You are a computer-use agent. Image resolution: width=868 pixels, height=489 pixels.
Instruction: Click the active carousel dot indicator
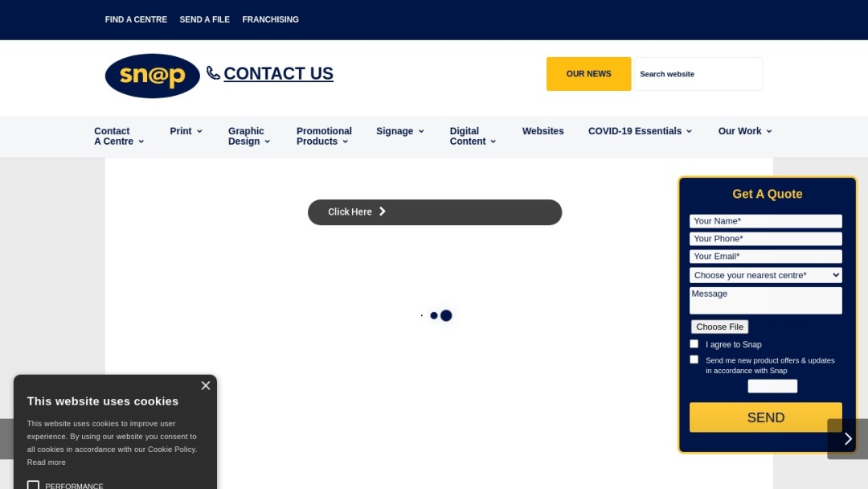446,315
